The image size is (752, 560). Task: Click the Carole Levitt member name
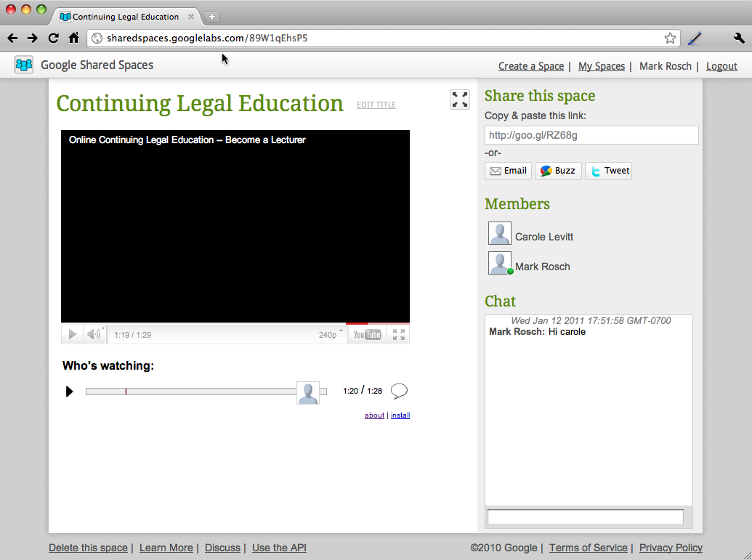pos(544,237)
